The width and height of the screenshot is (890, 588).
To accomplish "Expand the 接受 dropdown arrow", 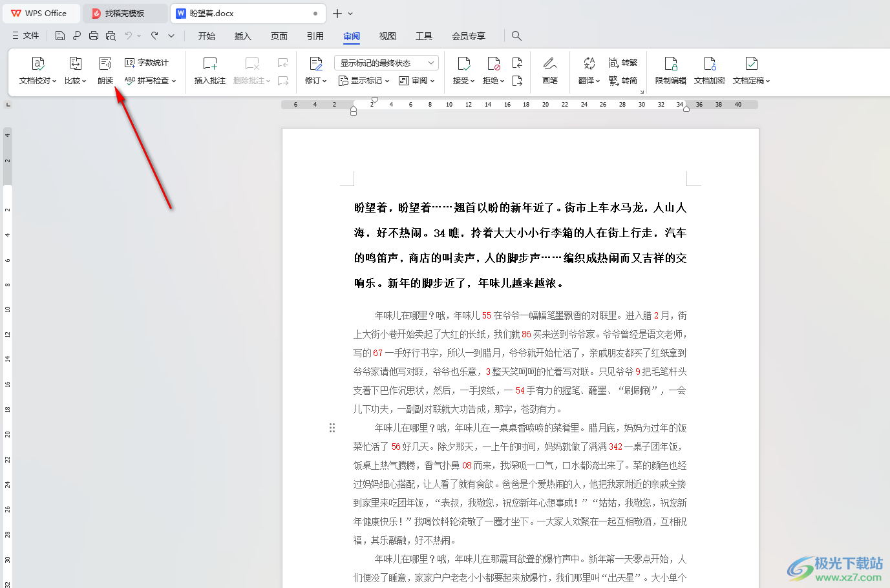I will tap(472, 81).
